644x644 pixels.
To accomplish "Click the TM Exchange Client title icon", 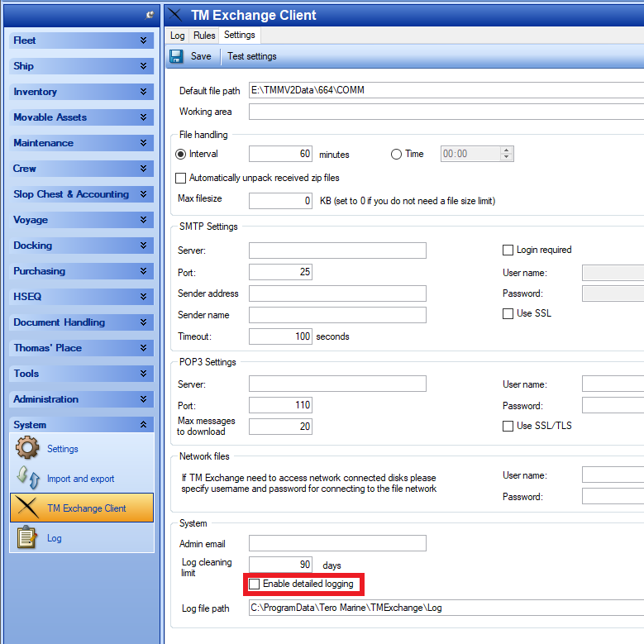I will [x=175, y=15].
